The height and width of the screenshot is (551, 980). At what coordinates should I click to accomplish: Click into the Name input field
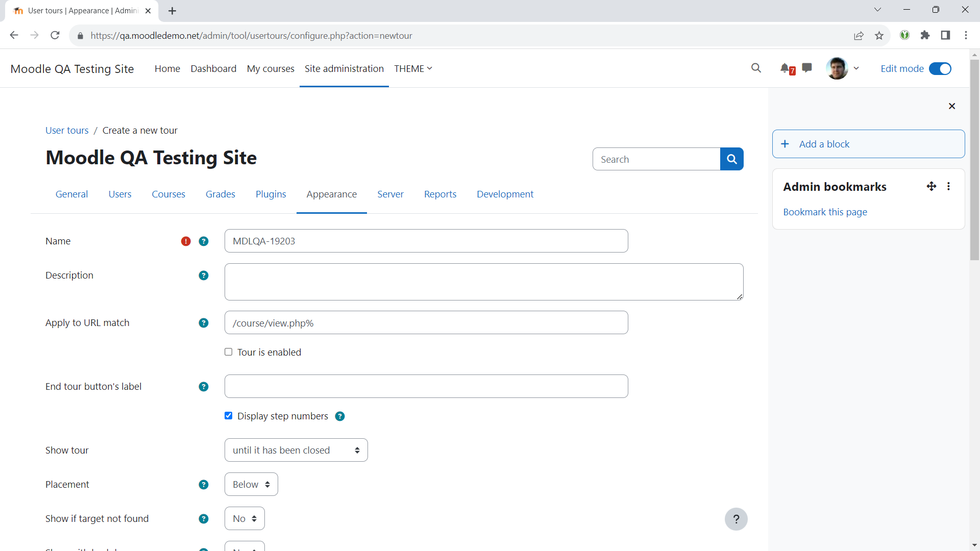pos(426,241)
